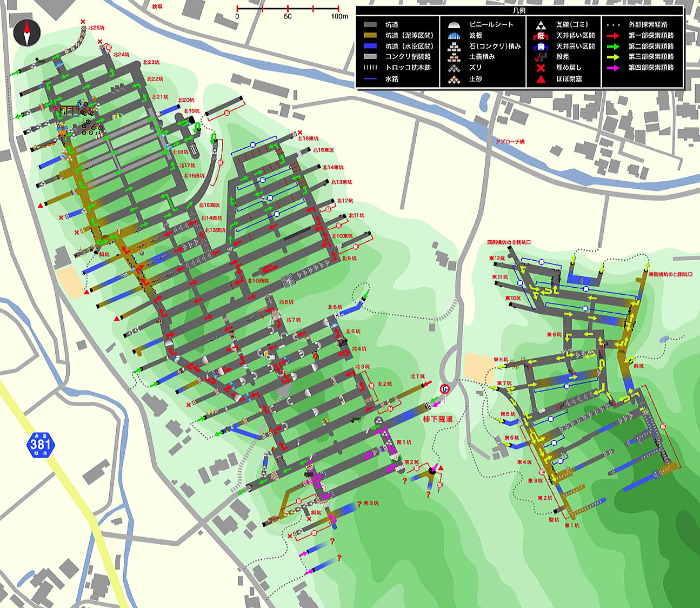The width and height of the screenshot is (700, 608).
Task: Click the green 第二部探索順路 arrow in legend
Action: click(x=614, y=47)
